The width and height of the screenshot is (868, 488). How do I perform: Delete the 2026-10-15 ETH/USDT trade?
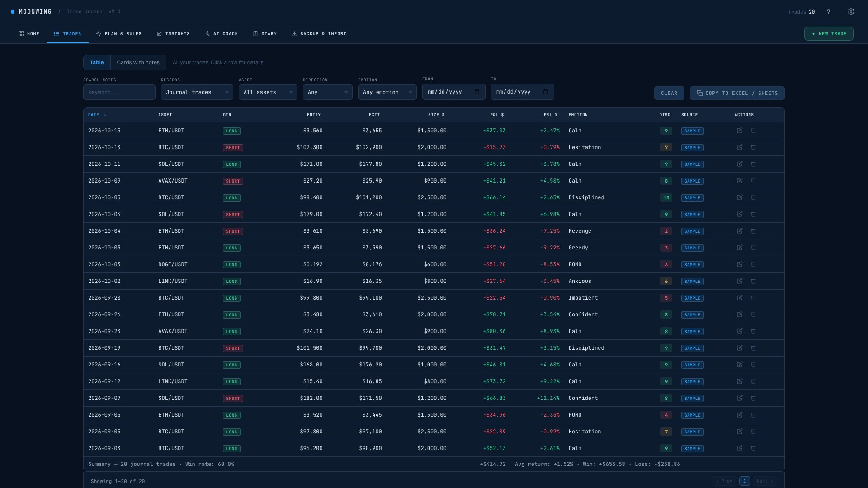click(x=753, y=131)
